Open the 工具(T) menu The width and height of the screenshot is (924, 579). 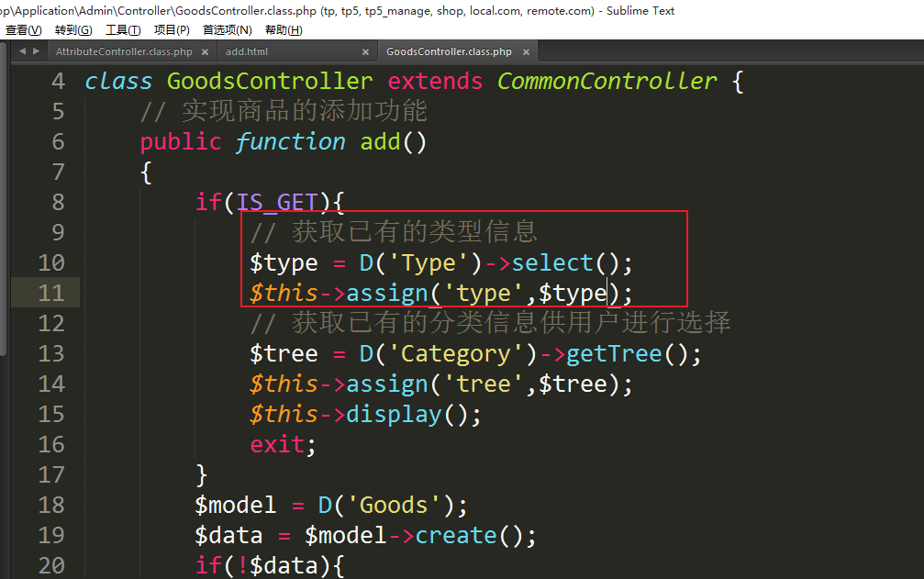123,30
